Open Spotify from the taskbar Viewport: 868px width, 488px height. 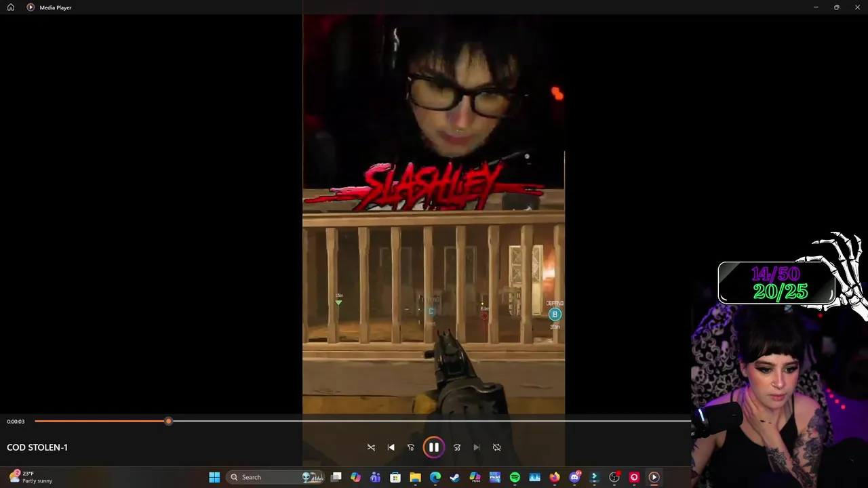click(x=515, y=477)
